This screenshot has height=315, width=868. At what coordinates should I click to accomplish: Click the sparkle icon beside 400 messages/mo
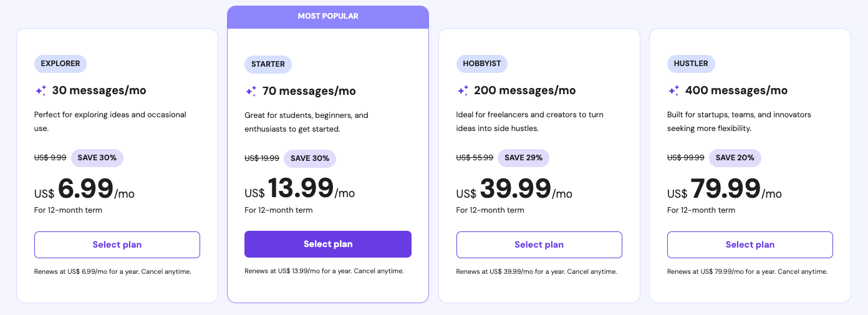click(673, 90)
